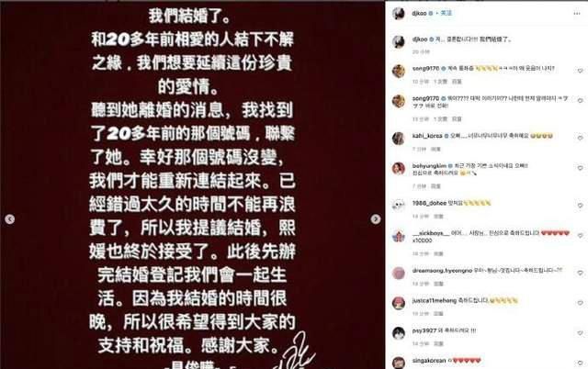
Task: Open singakorean's profile username
Action: (x=429, y=361)
